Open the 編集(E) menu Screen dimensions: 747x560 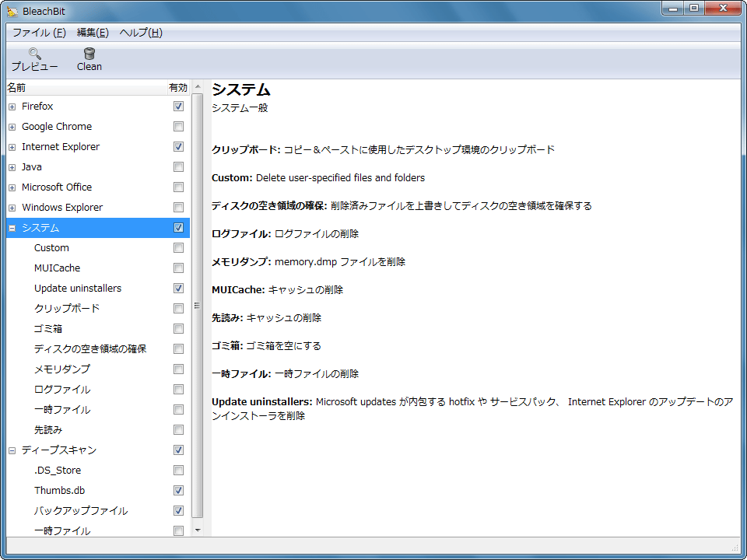(93, 33)
